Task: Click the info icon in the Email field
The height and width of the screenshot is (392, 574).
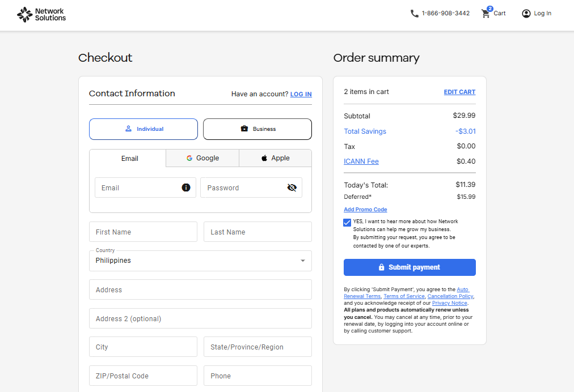Action: click(x=186, y=188)
